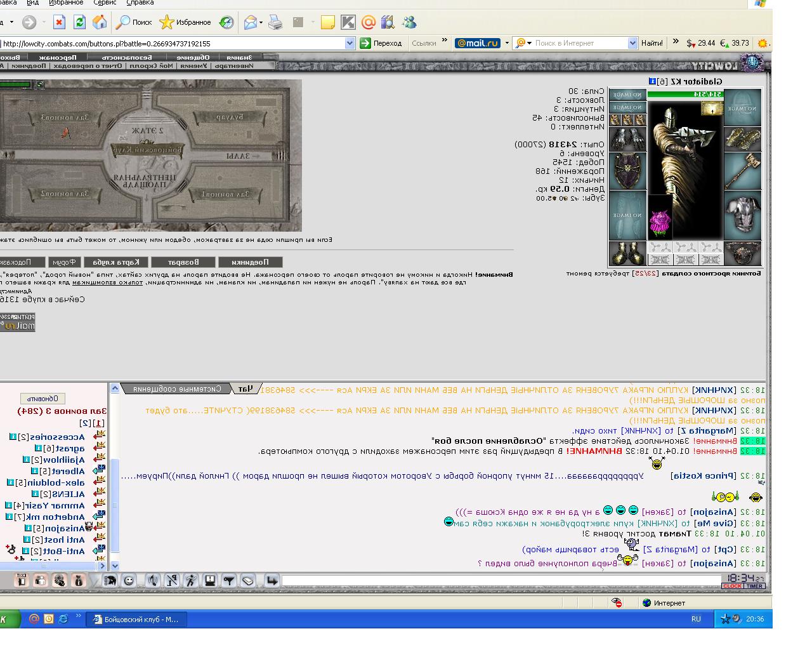Open the messenger people icon in toolbar
The image size is (812, 650).
(409, 23)
